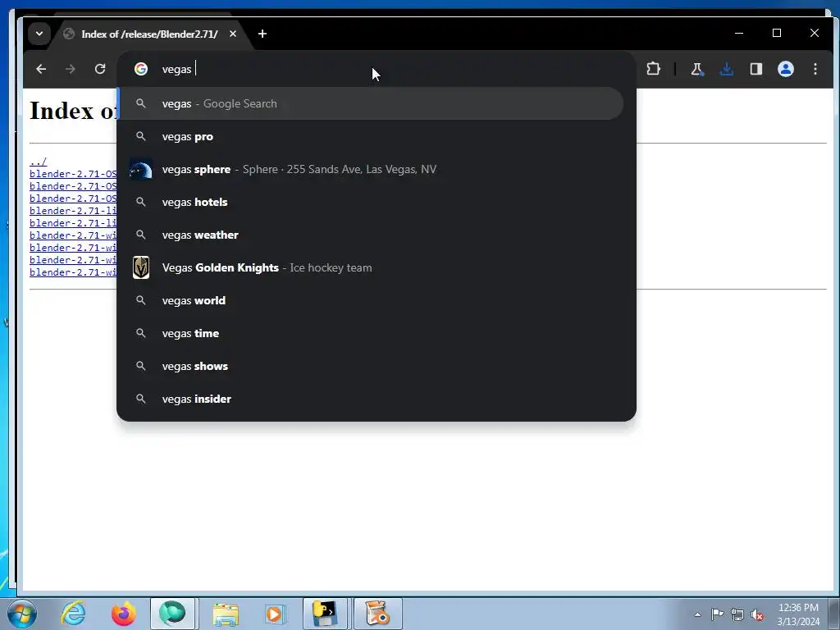This screenshot has width=840, height=630.
Task: Click the browser forward arrow
Action: 71,69
